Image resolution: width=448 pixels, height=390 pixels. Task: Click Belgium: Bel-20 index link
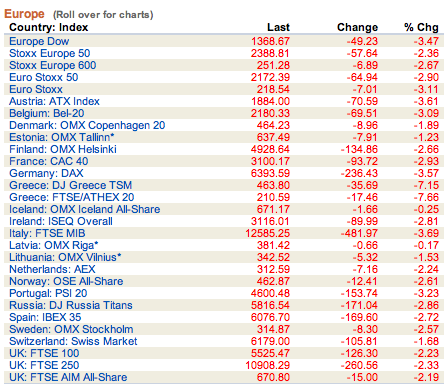coord(47,113)
